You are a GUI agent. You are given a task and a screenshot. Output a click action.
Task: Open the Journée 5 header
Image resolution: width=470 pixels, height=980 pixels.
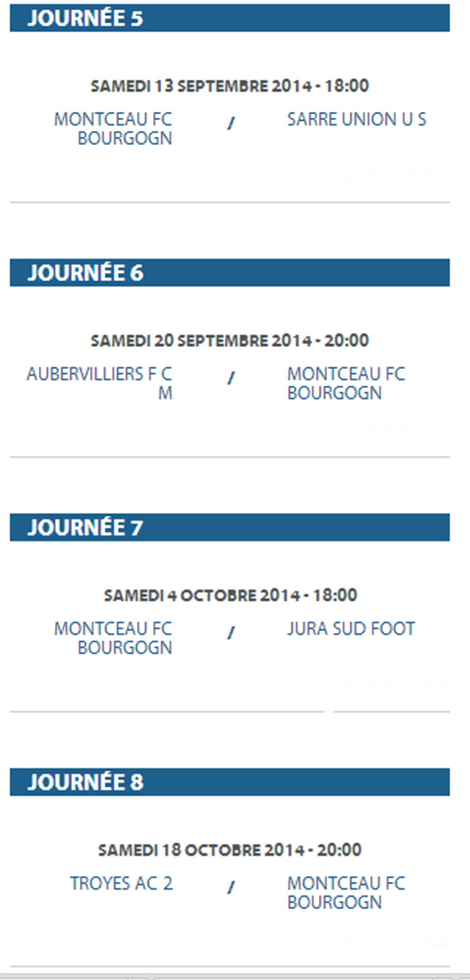pyautogui.click(x=230, y=18)
